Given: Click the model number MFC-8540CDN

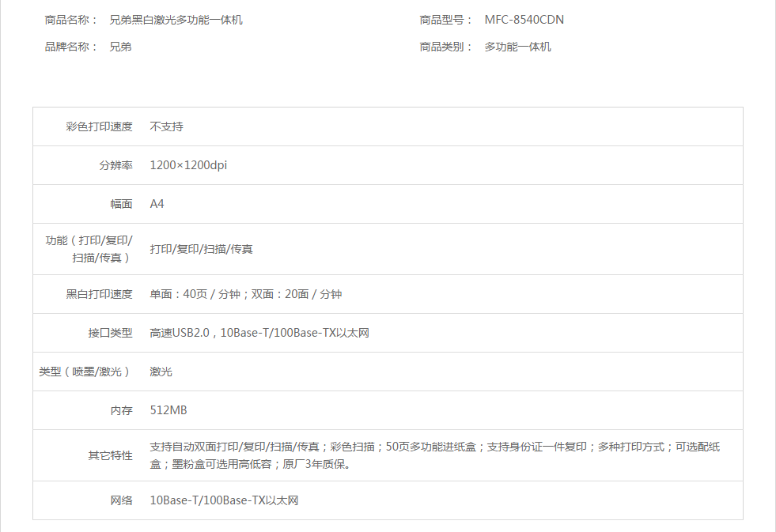Looking at the screenshot, I should click(524, 20).
